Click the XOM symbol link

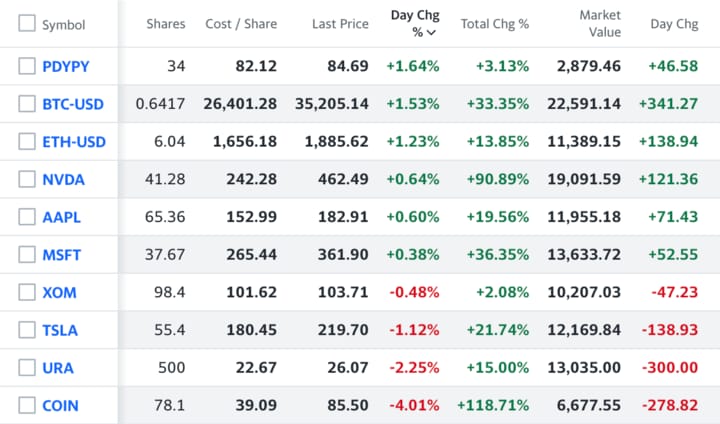(59, 292)
